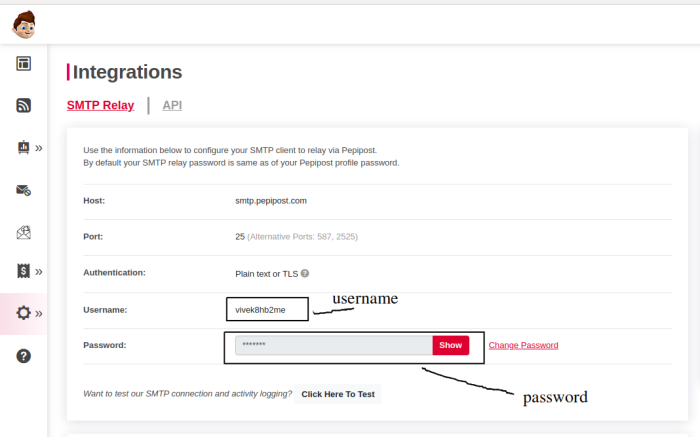
Task: Open the help question mark sidebar icon
Action: click(x=24, y=356)
